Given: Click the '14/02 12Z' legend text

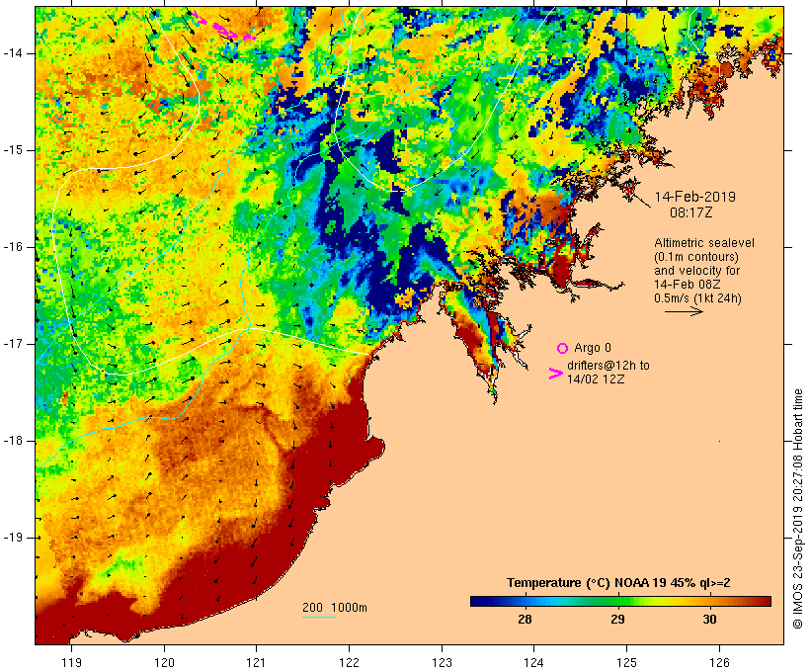Looking at the screenshot, I should [x=596, y=378].
